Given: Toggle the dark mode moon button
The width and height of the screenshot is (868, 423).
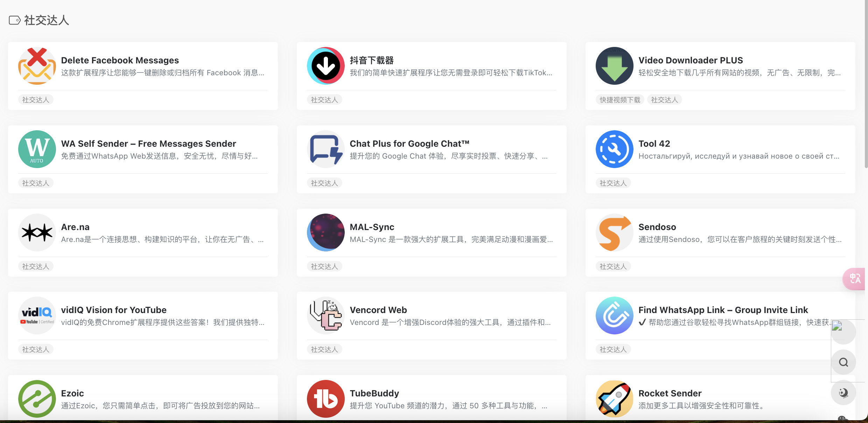Looking at the screenshot, I should pos(843,393).
